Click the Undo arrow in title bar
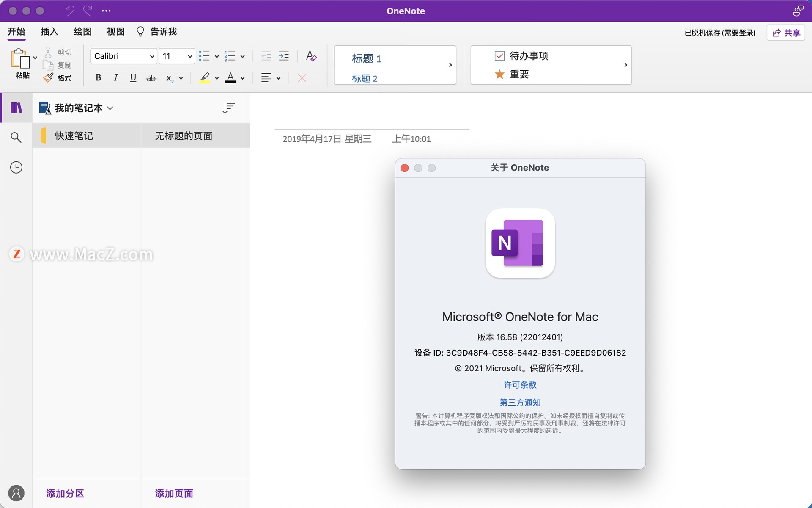The image size is (812, 508). click(70, 11)
